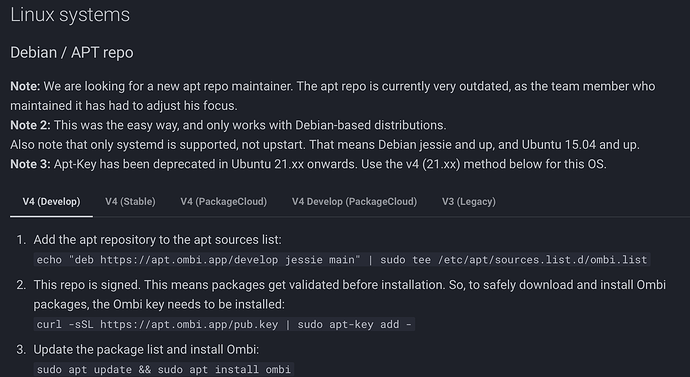The width and height of the screenshot is (690, 377).
Task: Click step 2 This repo is signed text
Action: coord(349,294)
